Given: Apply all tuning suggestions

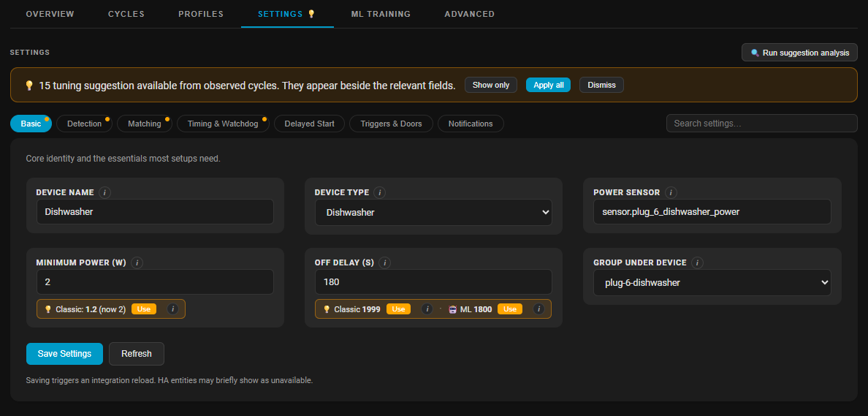Looking at the screenshot, I should (548, 85).
